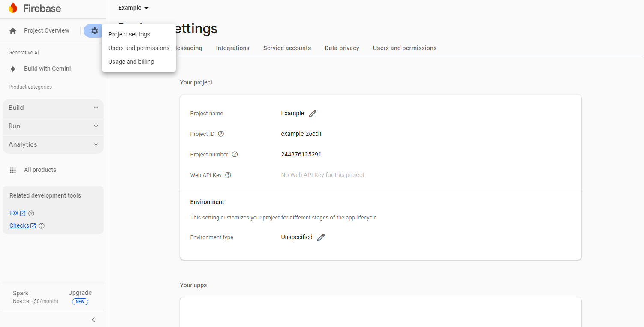Screen dimensions: 644x327
Task: Click Upgrade to change the Spark plan
Action: tap(80, 293)
